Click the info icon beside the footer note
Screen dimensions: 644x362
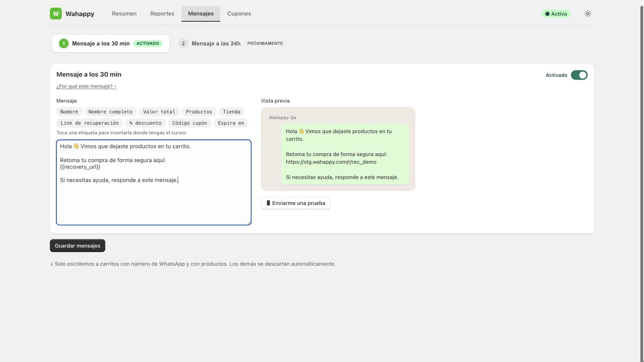coord(52,264)
